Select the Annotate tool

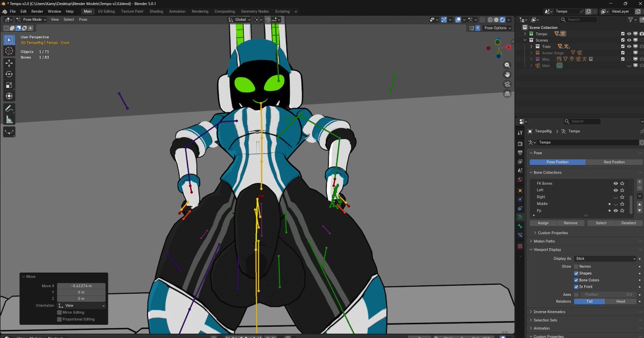pyautogui.click(x=9, y=108)
